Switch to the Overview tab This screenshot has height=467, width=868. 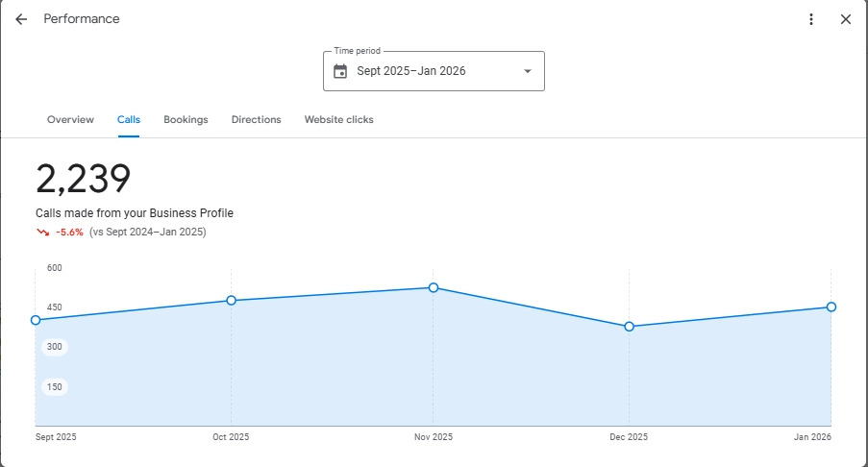point(70,120)
